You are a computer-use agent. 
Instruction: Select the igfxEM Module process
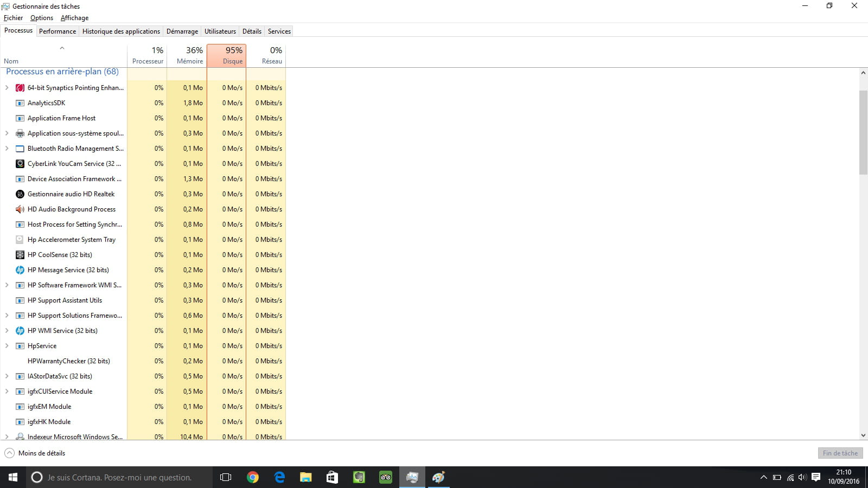click(x=143, y=407)
